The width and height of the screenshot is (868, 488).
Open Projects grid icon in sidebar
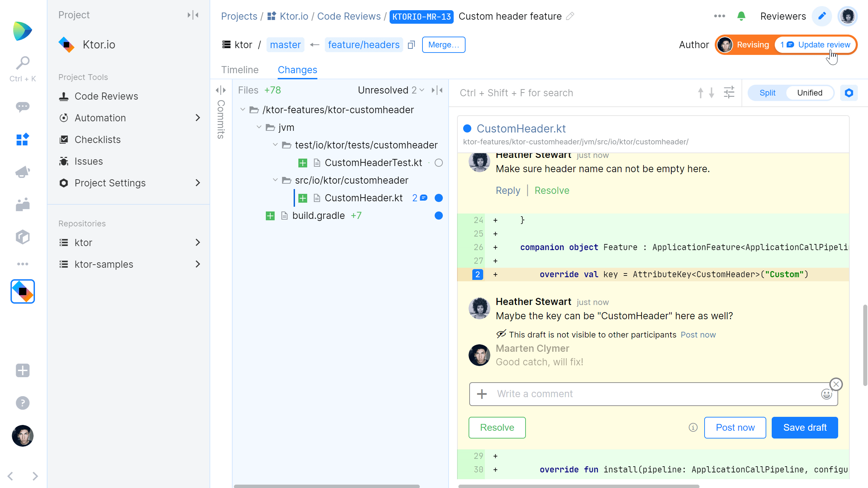[23, 139]
